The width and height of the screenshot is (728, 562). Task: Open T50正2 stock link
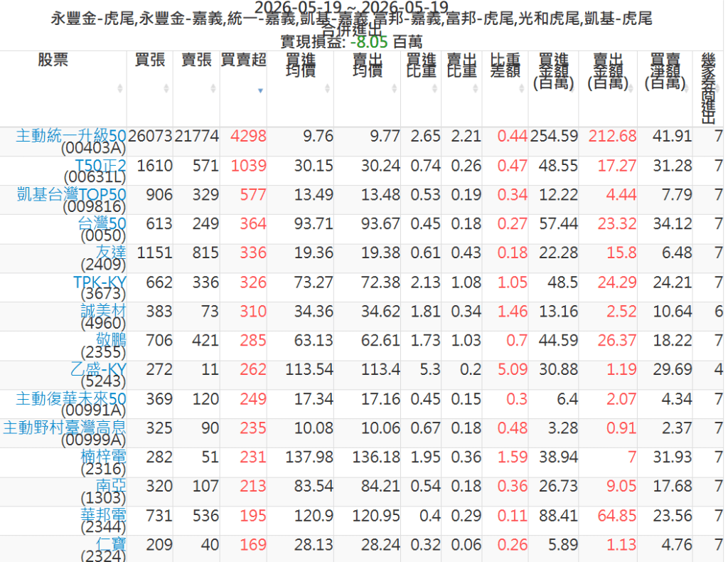[100, 165]
